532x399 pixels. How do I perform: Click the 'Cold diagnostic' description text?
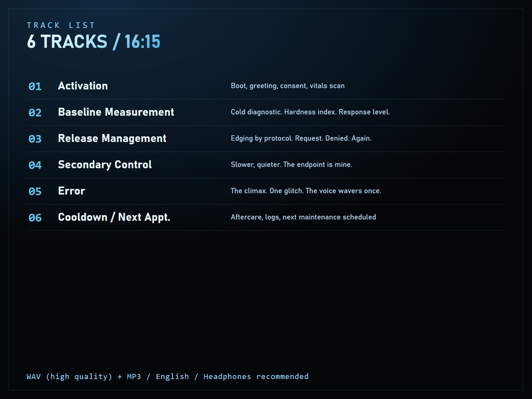tap(310, 112)
